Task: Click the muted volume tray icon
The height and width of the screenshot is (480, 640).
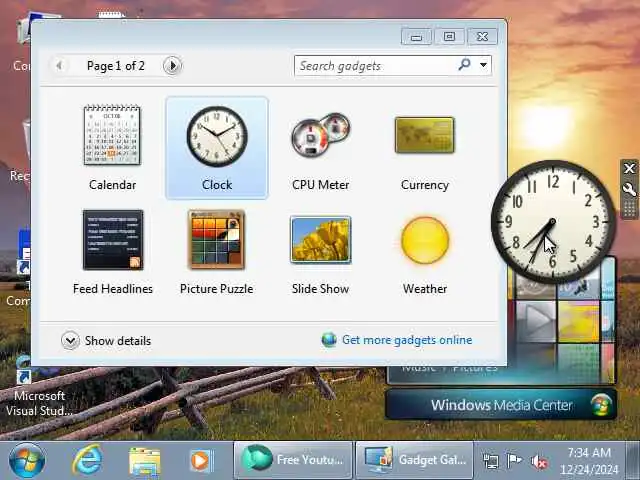Action: click(539, 462)
